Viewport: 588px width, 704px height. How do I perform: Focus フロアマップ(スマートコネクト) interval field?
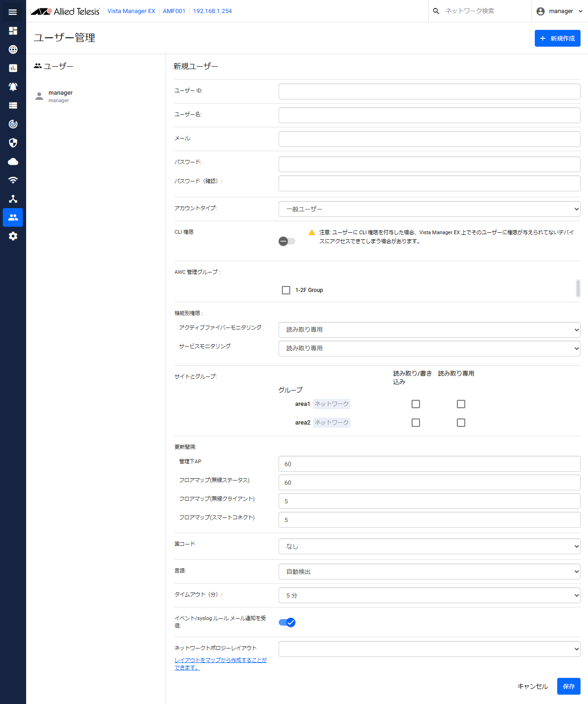coord(429,520)
